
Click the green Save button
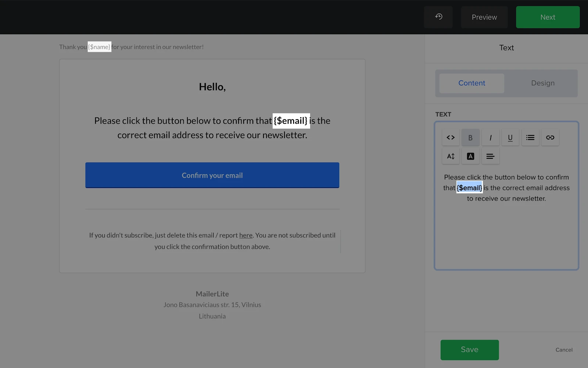pyautogui.click(x=469, y=350)
